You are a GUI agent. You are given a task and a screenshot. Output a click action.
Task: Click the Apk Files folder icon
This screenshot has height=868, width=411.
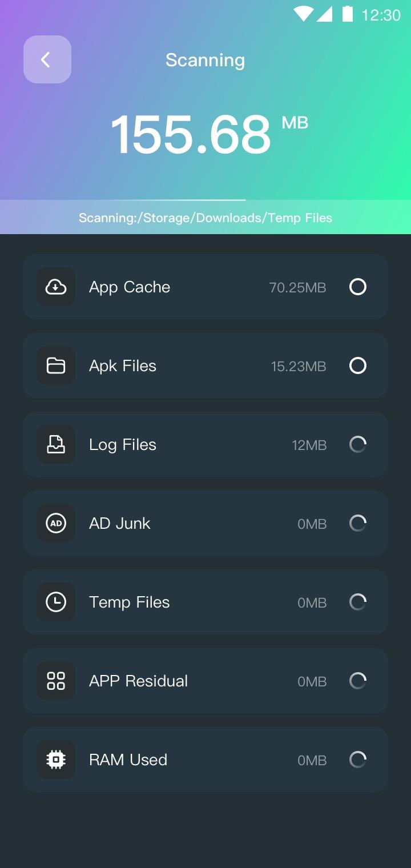click(x=56, y=365)
